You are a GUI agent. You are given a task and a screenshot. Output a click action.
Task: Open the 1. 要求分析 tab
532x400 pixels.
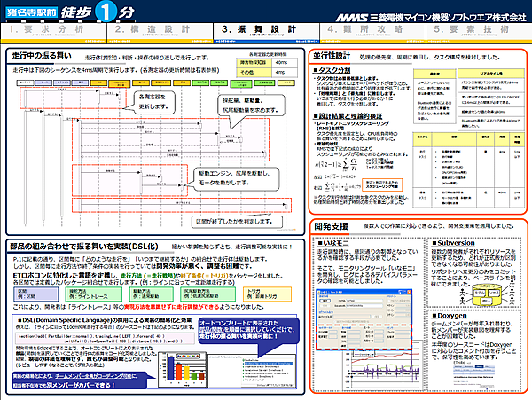coord(53,30)
